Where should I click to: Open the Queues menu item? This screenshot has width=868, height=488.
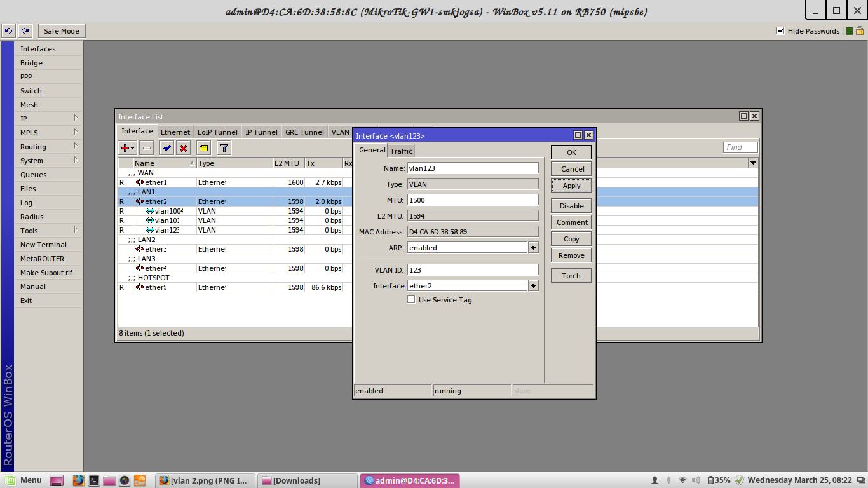(49, 175)
